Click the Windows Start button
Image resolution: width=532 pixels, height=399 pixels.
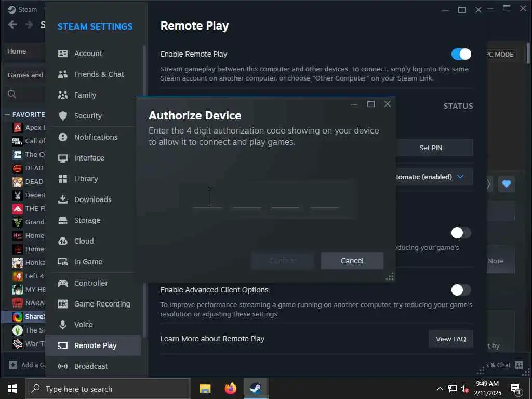[x=12, y=389]
